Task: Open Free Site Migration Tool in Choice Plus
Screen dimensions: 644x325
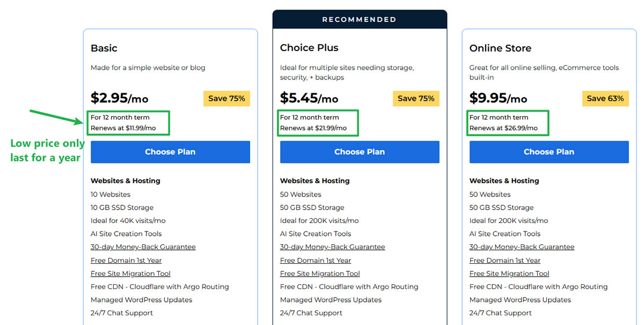Action: pos(320,273)
